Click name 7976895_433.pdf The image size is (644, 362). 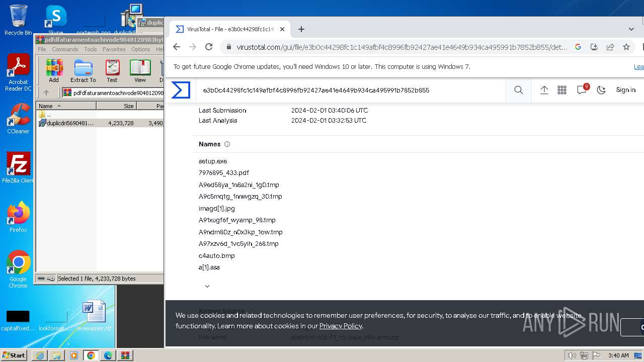(224, 173)
